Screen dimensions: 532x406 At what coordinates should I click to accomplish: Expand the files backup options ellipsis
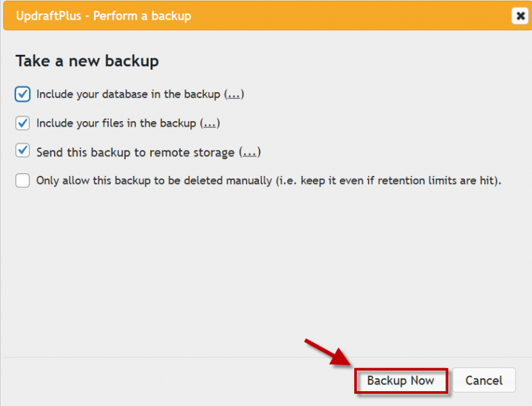210,123
